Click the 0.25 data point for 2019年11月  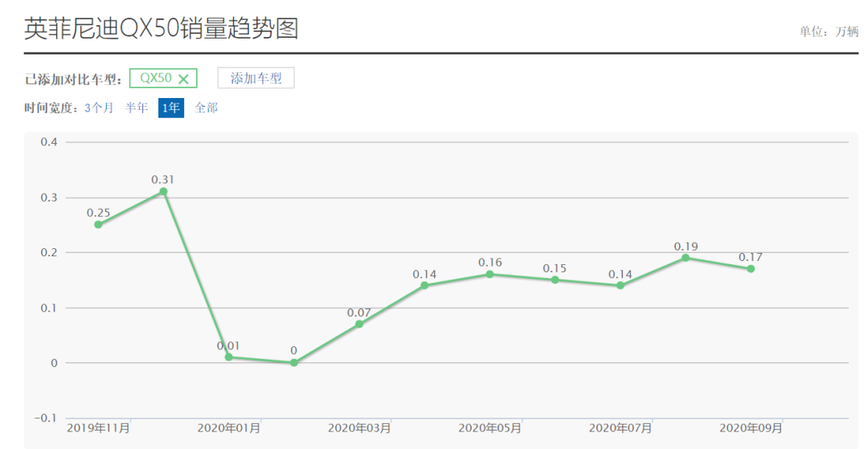pos(98,225)
